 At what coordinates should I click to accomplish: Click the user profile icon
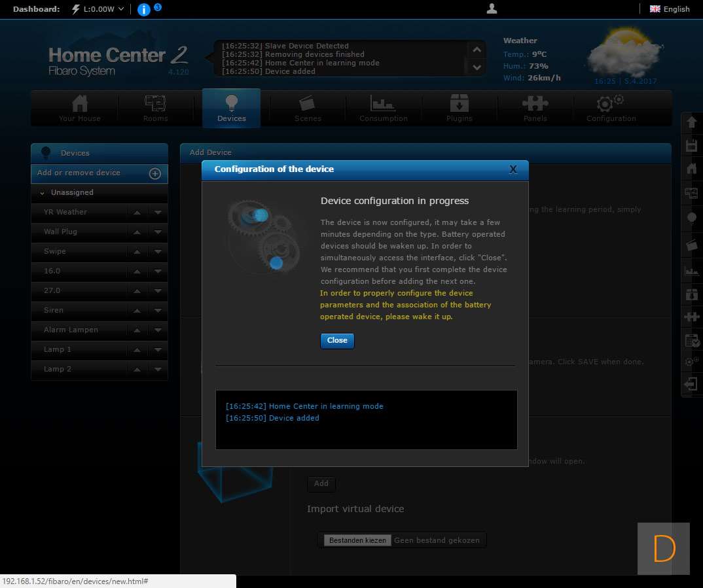pos(492,9)
